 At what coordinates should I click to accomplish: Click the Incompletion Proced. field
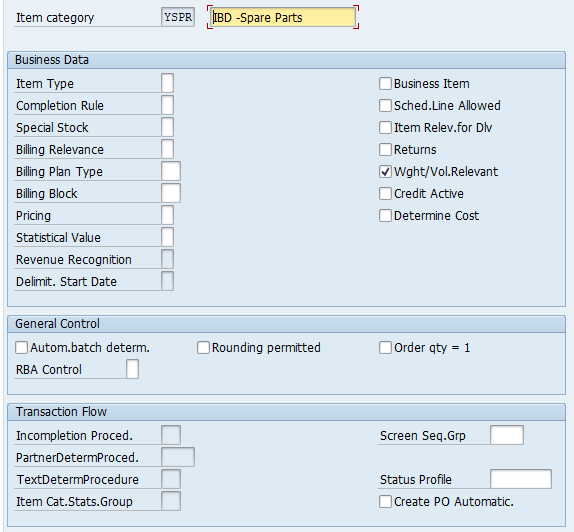171,435
